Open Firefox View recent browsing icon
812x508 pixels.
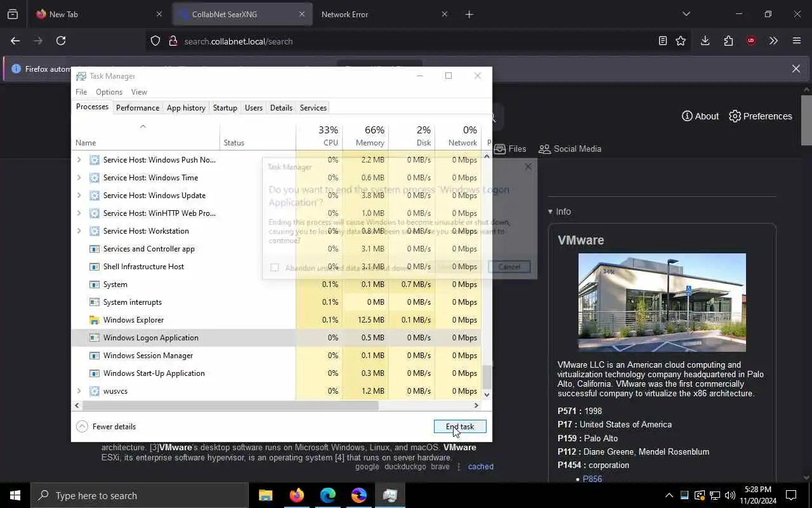coord(13,14)
